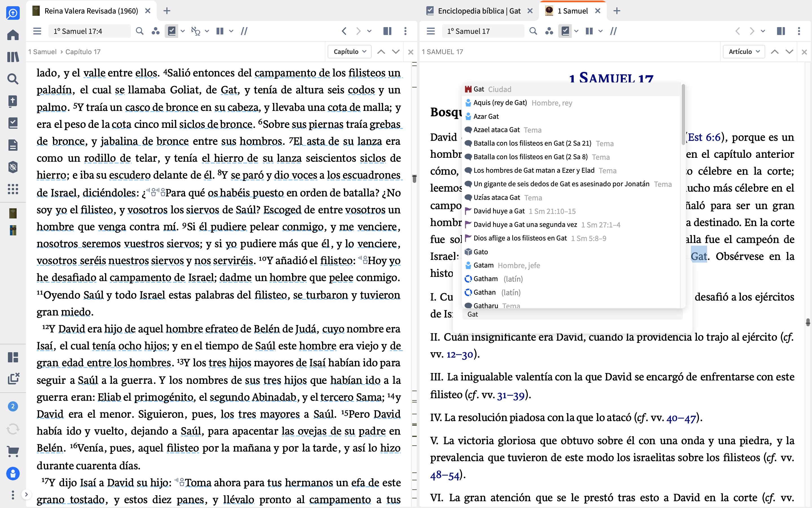The width and height of the screenshot is (812, 508).
Task: Add a new tab beside the Reina Valera tab
Action: [167, 11]
